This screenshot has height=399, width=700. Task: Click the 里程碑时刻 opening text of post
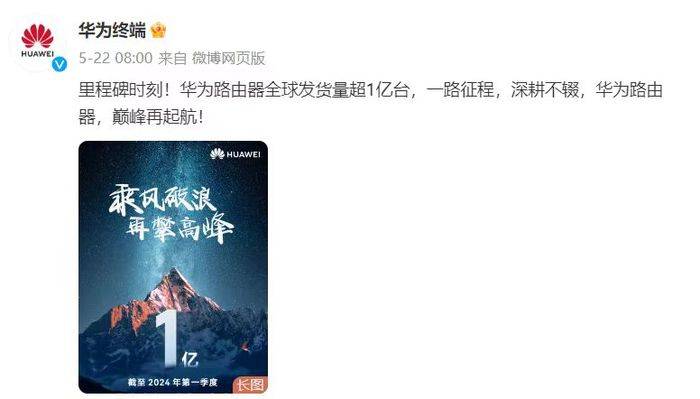coord(121,90)
